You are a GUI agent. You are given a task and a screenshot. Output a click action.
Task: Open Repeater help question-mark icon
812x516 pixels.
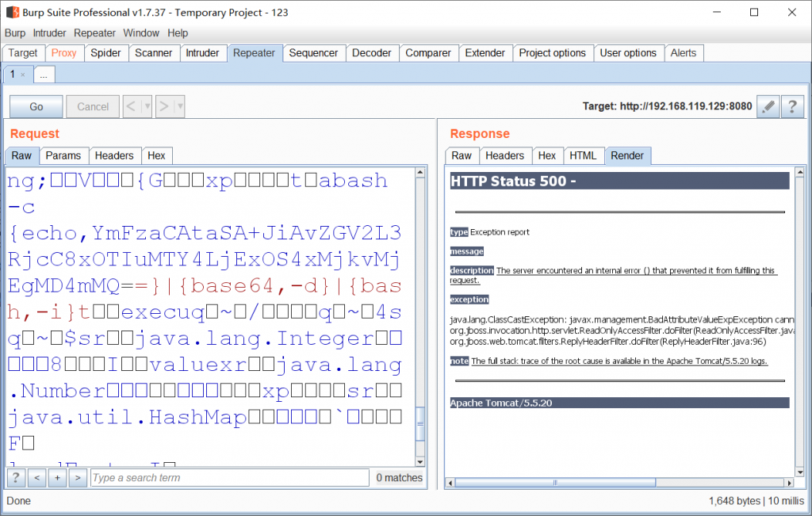point(792,107)
